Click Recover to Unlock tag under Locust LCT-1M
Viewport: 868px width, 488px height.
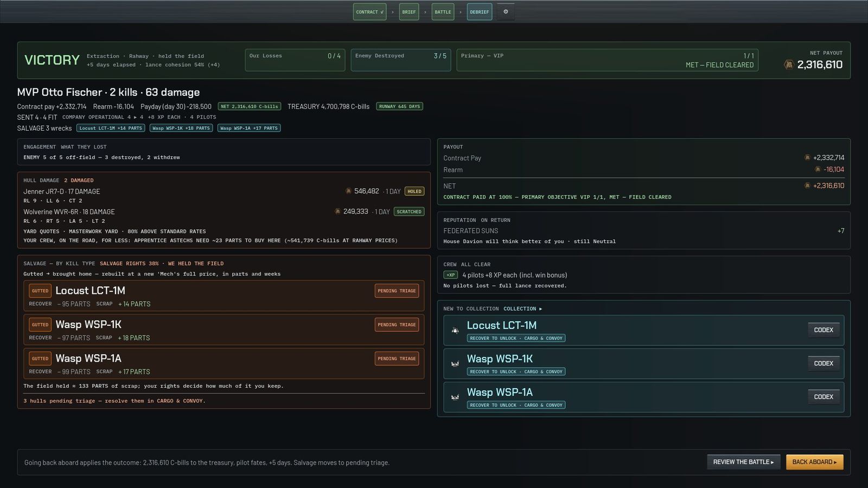point(516,338)
